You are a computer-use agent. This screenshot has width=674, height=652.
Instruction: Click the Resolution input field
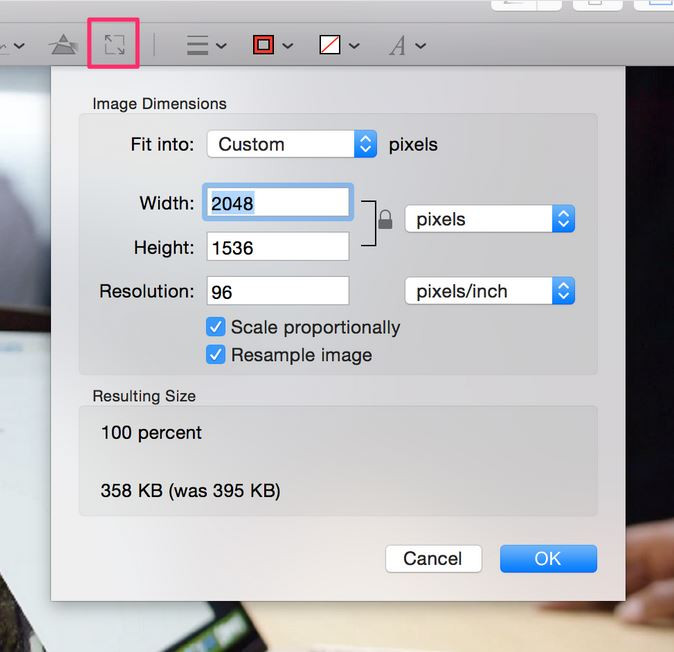278,291
